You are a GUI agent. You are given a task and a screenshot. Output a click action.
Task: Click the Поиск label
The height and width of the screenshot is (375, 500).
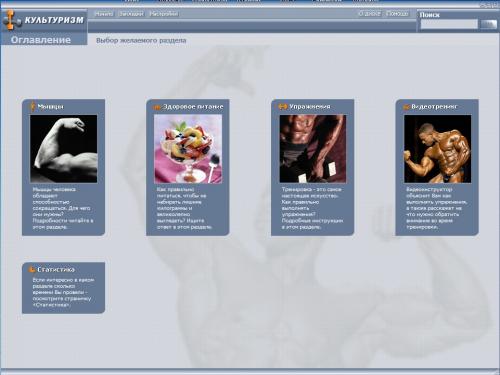[429, 15]
